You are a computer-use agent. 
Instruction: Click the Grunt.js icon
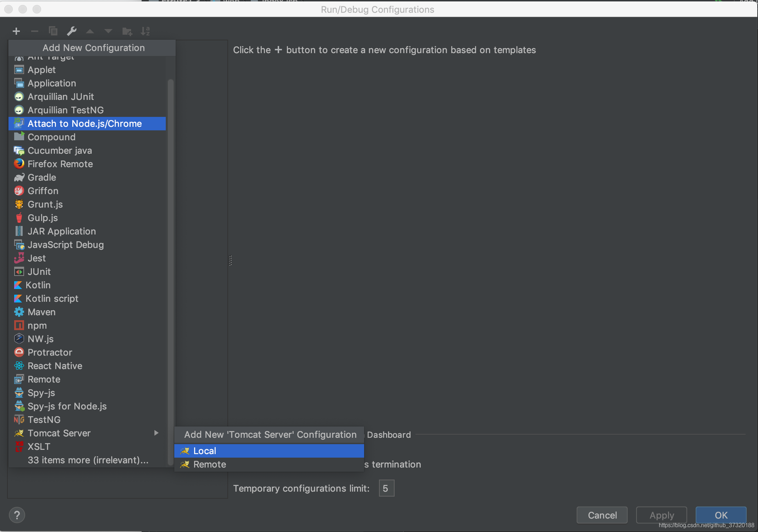[x=19, y=204]
